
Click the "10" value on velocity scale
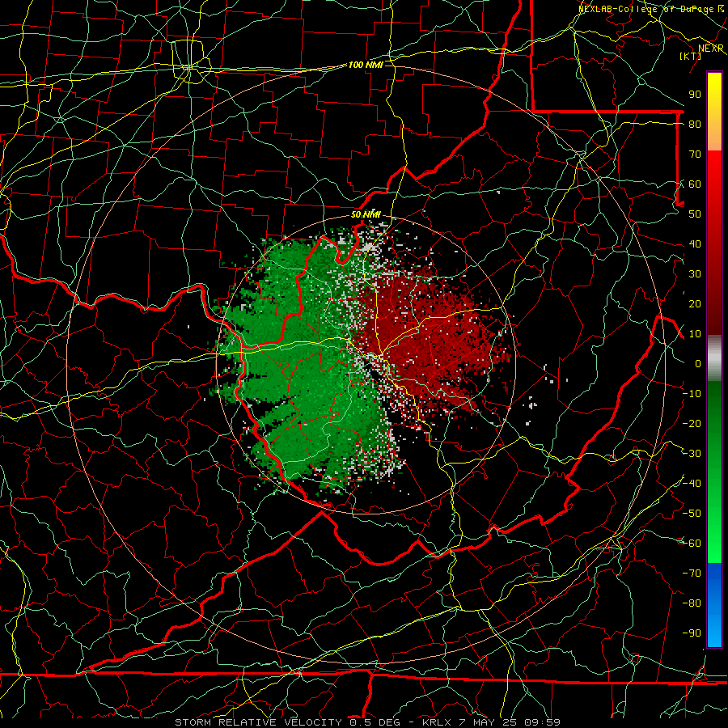click(x=695, y=334)
